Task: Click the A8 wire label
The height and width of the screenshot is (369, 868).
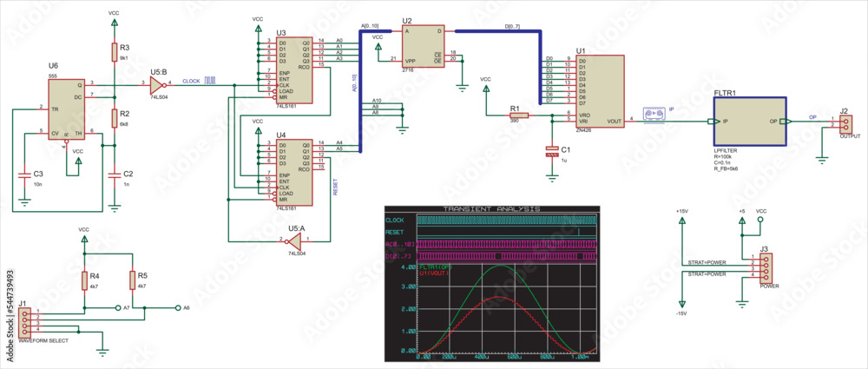Action: tap(375, 112)
